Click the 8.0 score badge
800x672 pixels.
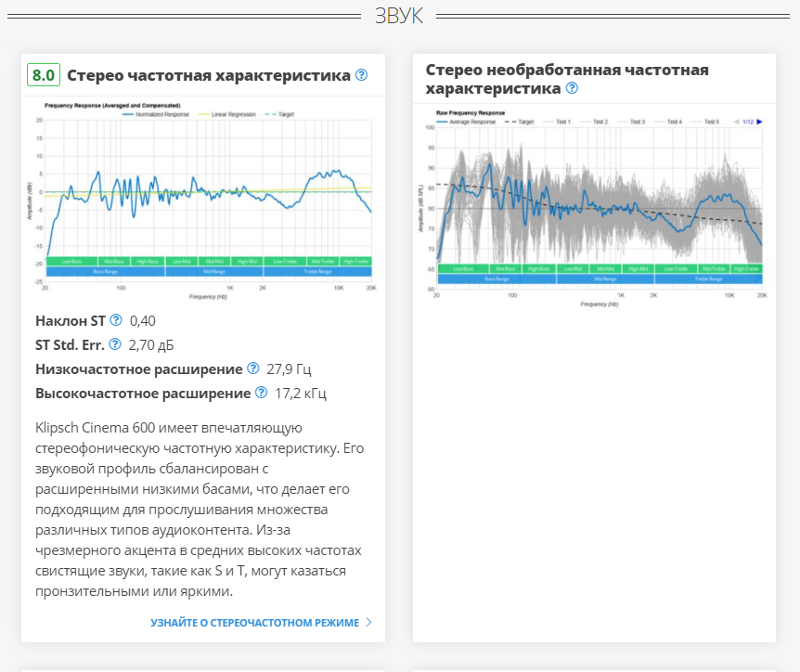click(x=44, y=75)
